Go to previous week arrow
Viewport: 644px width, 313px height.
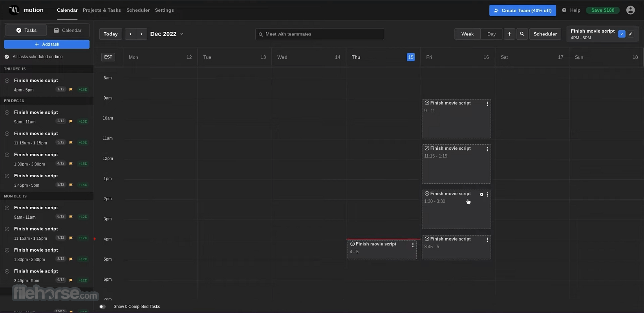pyautogui.click(x=130, y=34)
